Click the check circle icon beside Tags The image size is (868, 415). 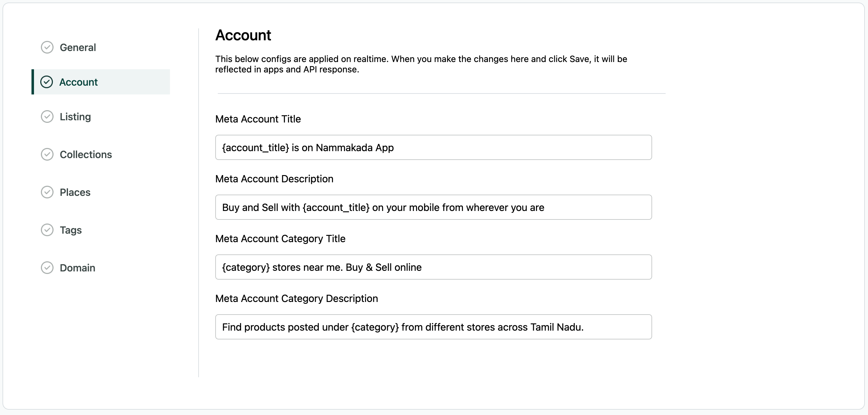pos(47,230)
